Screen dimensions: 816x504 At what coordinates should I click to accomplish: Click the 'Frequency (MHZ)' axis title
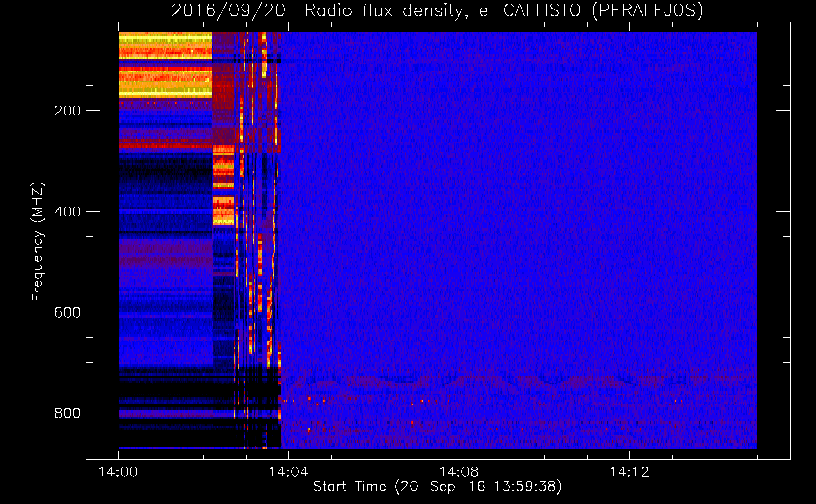pos(38,242)
